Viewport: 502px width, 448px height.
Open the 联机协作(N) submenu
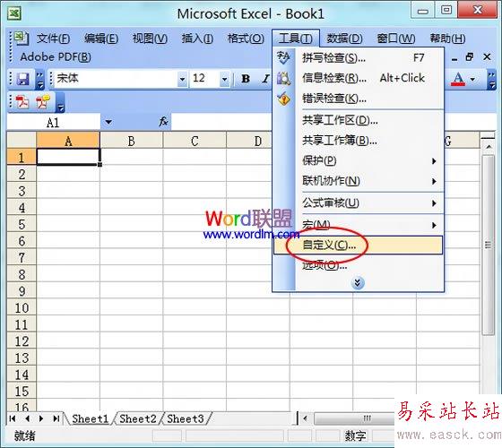[x=359, y=181]
